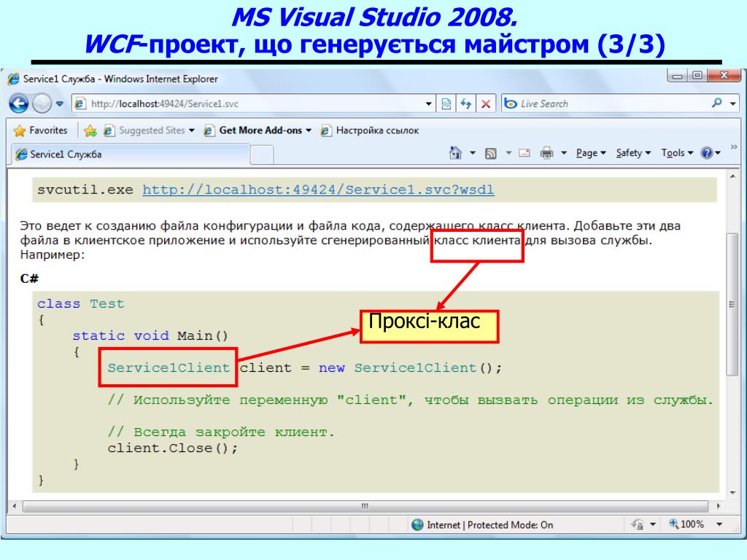Click the Home icon
The image size is (747, 560).
455,153
